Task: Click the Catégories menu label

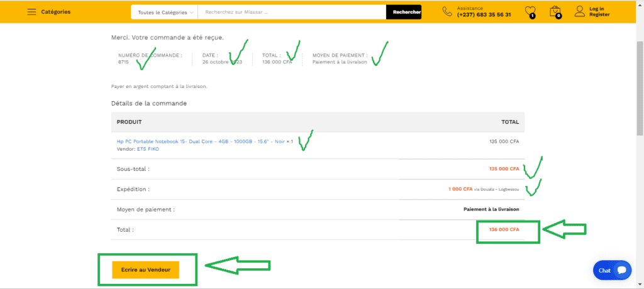Action: click(55, 12)
